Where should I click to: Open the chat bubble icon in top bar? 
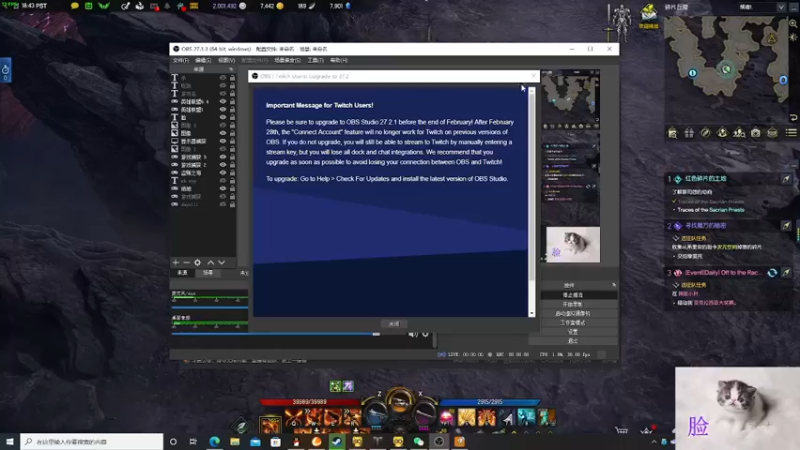pos(75,6)
